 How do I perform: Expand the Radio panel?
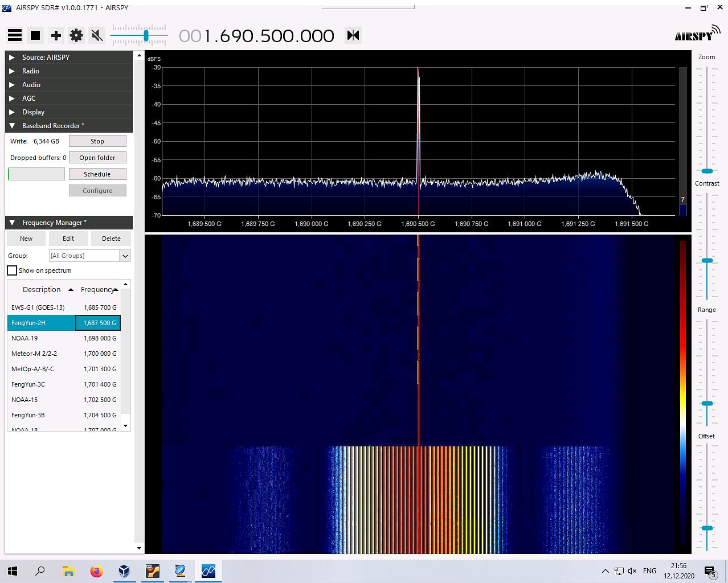pos(69,71)
